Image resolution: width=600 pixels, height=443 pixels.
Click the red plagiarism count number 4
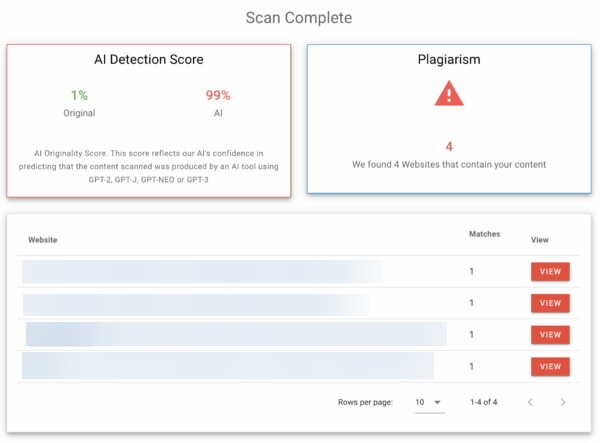(449, 146)
